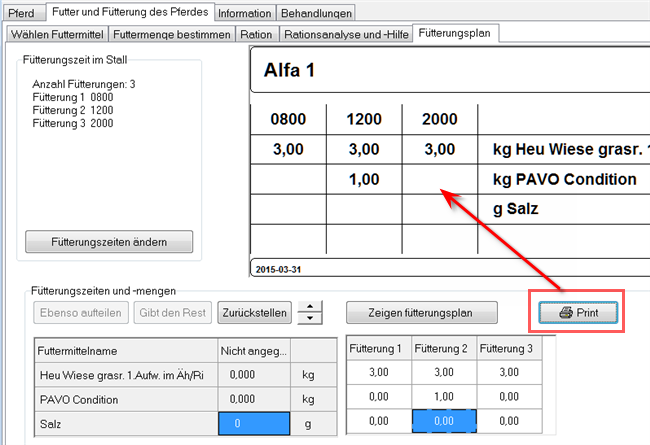This screenshot has height=445, width=650.
Task: Click the Fütterungszeiten ändern button
Action: coord(109,242)
